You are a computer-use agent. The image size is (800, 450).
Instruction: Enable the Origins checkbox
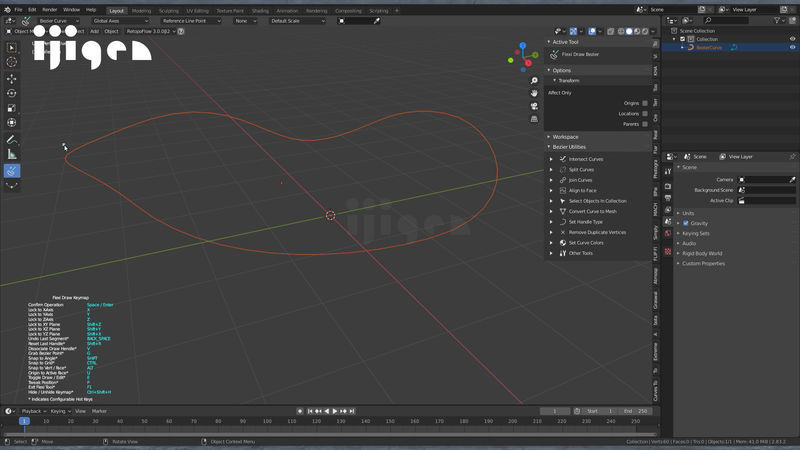point(645,103)
